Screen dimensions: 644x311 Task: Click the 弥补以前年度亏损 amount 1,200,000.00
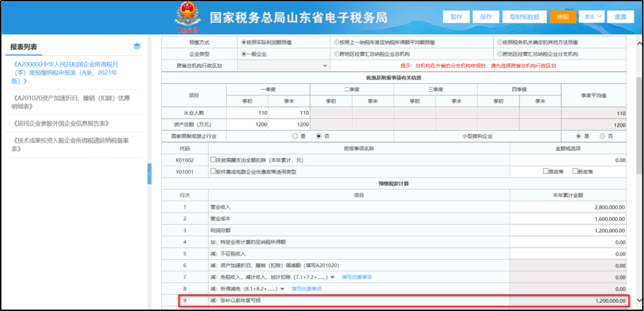568,301
